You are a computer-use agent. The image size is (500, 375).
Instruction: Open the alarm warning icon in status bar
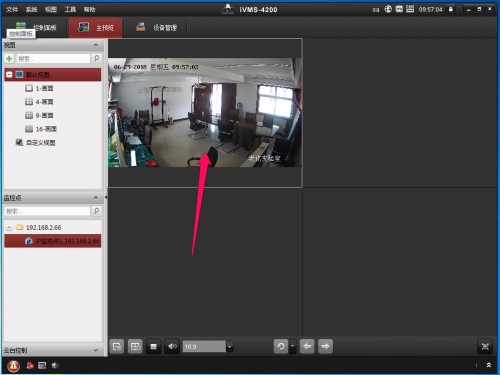(x=14, y=366)
